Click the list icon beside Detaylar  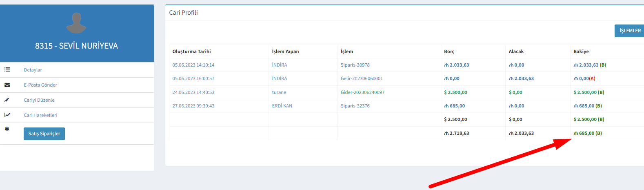point(7,70)
